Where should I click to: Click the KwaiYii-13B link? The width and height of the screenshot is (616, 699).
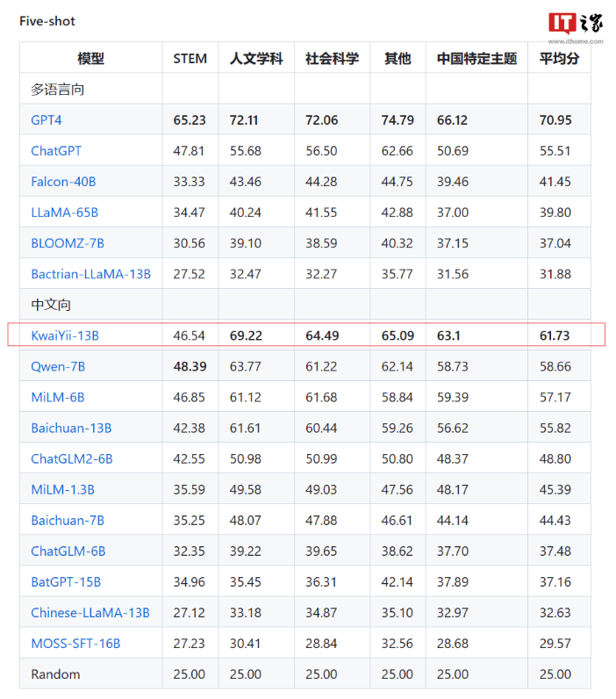tap(65, 335)
